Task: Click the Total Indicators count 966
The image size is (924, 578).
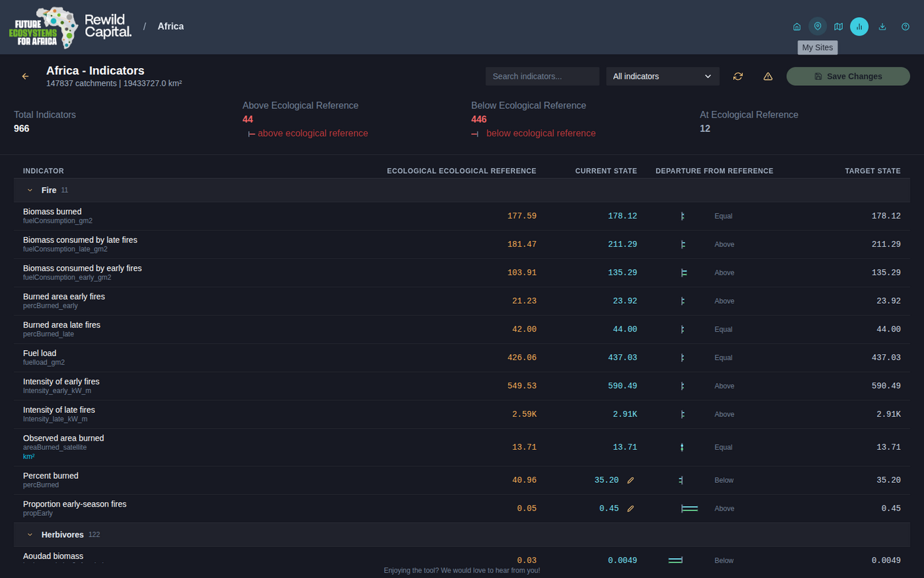Action: pyautogui.click(x=22, y=129)
